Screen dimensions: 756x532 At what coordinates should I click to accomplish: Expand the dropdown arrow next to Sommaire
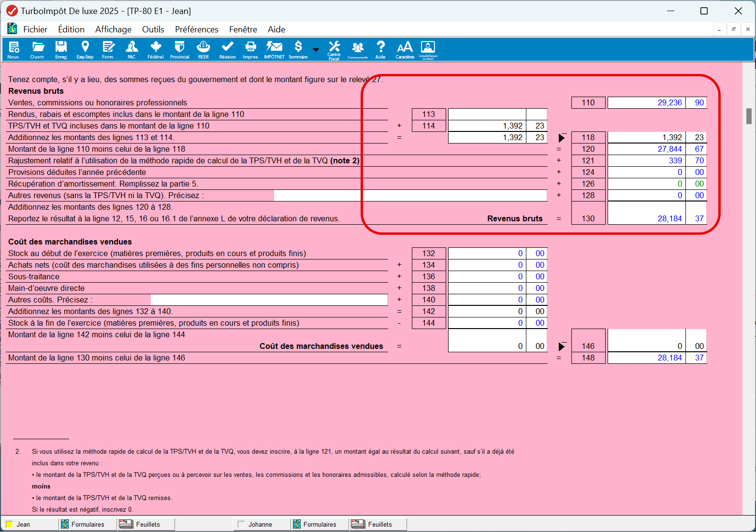(316, 50)
